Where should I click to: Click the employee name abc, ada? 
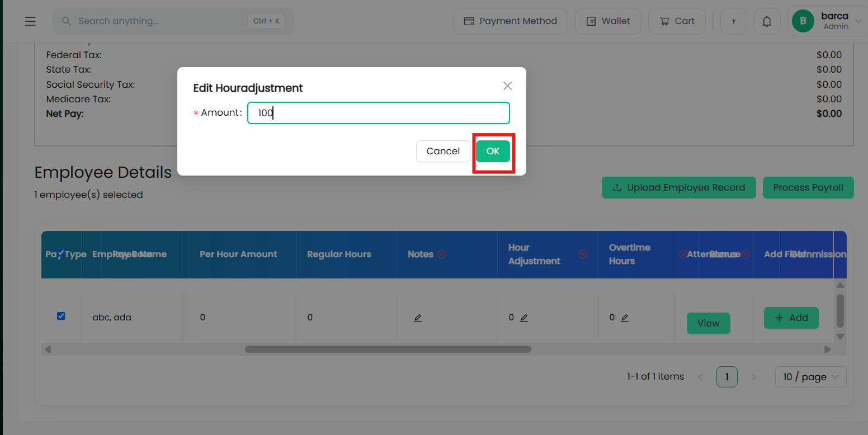click(x=112, y=318)
